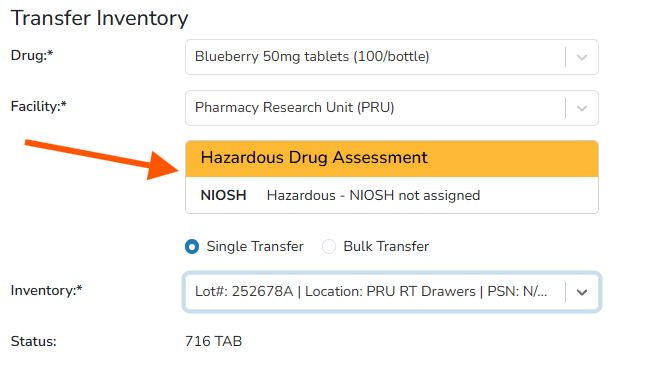The image size is (655, 367).
Task: Click the Drug field label
Action: [32, 56]
